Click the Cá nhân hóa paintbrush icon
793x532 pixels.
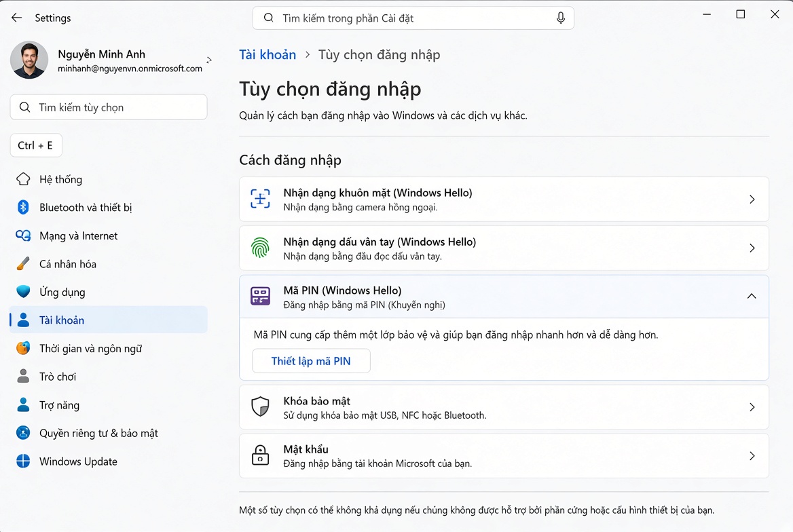point(23,263)
